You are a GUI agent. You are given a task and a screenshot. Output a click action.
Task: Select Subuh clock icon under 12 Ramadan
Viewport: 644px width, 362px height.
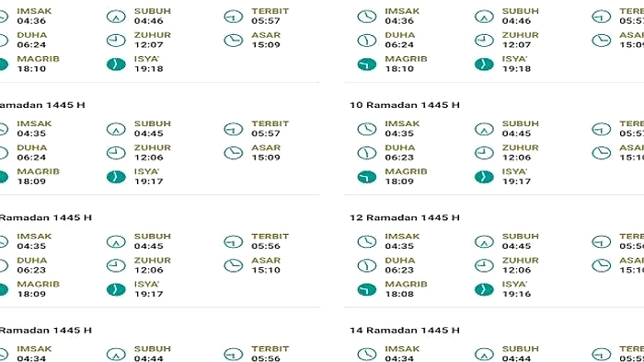click(484, 242)
